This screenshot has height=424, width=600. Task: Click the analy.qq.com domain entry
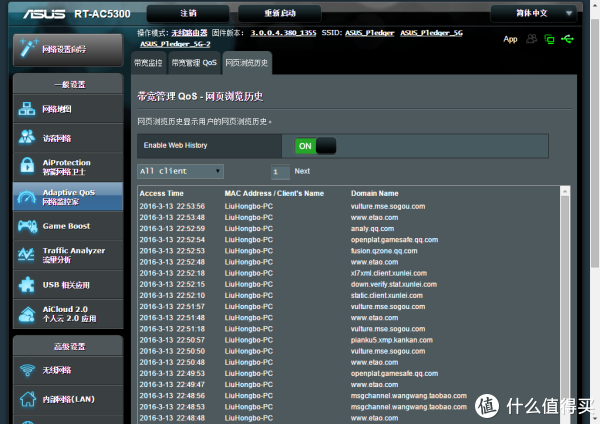(372, 228)
